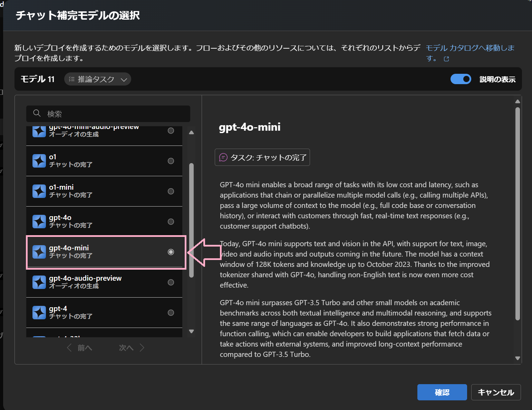
Task: Select the gpt-4o radio button
Action: 171,221
